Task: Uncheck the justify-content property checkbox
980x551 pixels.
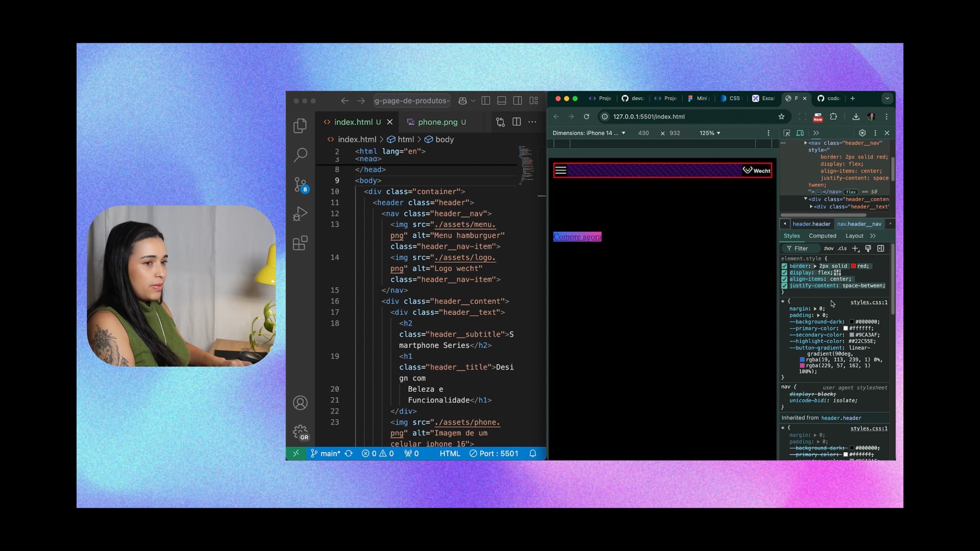Action: coord(785,286)
